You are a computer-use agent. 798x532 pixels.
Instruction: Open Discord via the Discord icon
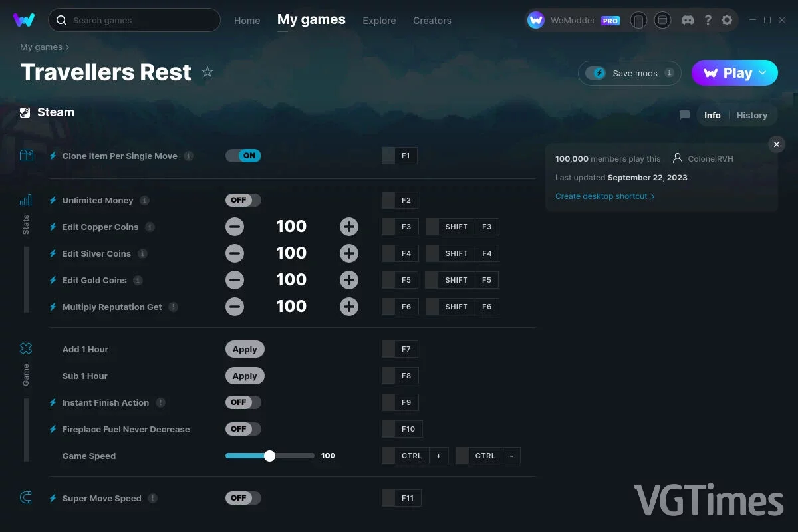(688, 20)
